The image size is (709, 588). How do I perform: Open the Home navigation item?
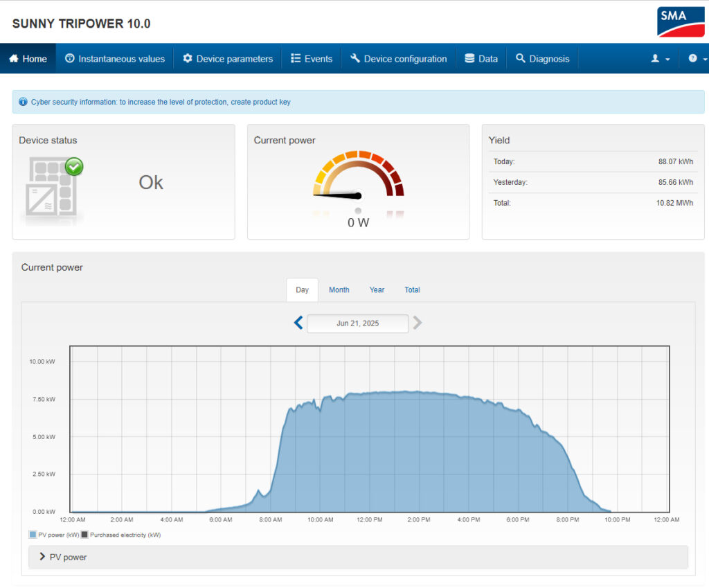pos(28,59)
